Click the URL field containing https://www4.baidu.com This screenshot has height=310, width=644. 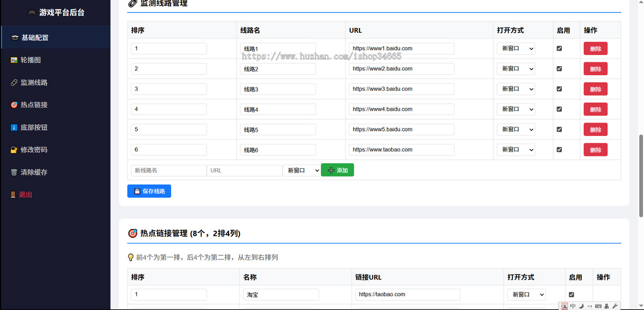click(401, 109)
